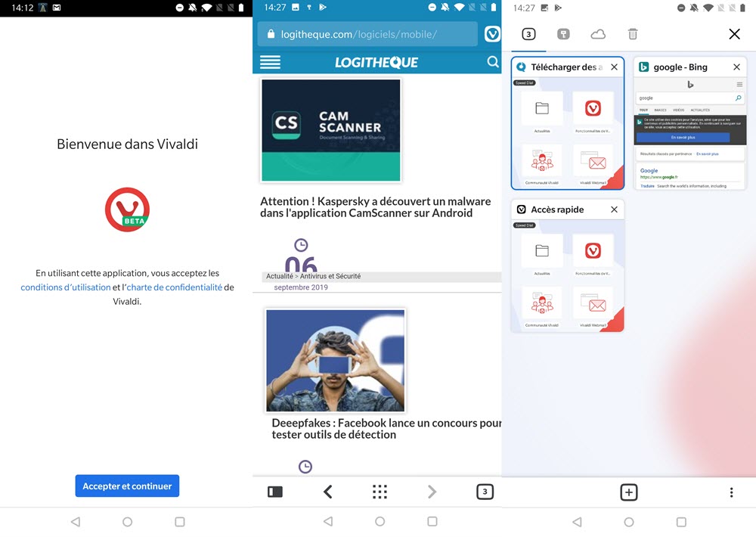This screenshot has height=537, width=756.
Task: Add a new tab with the plus button
Action: 629,492
